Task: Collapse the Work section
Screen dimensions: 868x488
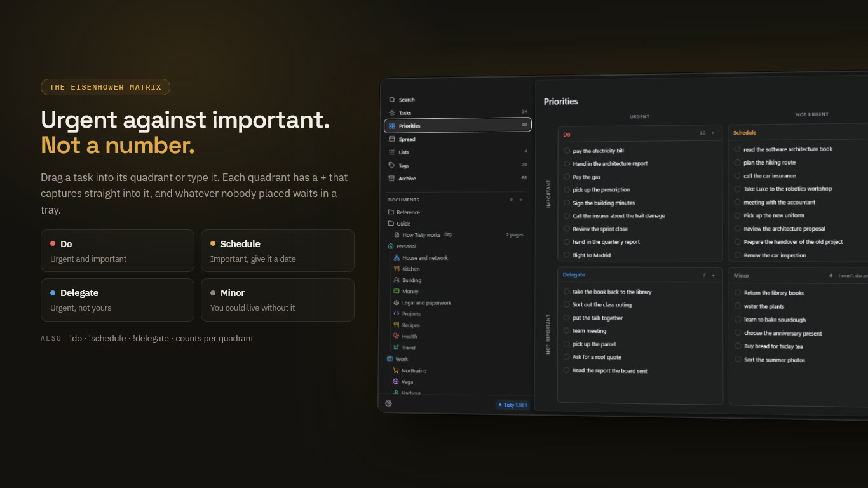Action: point(398,359)
